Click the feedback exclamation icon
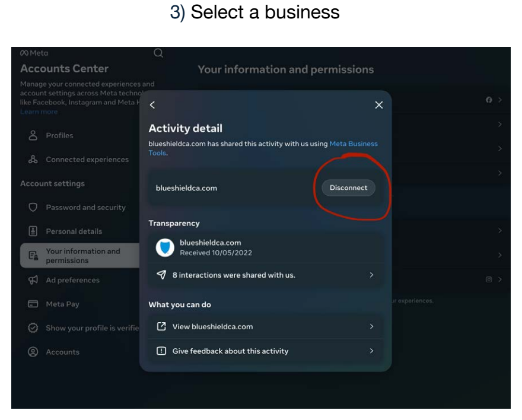The image size is (522, 420). click(161, 351)
